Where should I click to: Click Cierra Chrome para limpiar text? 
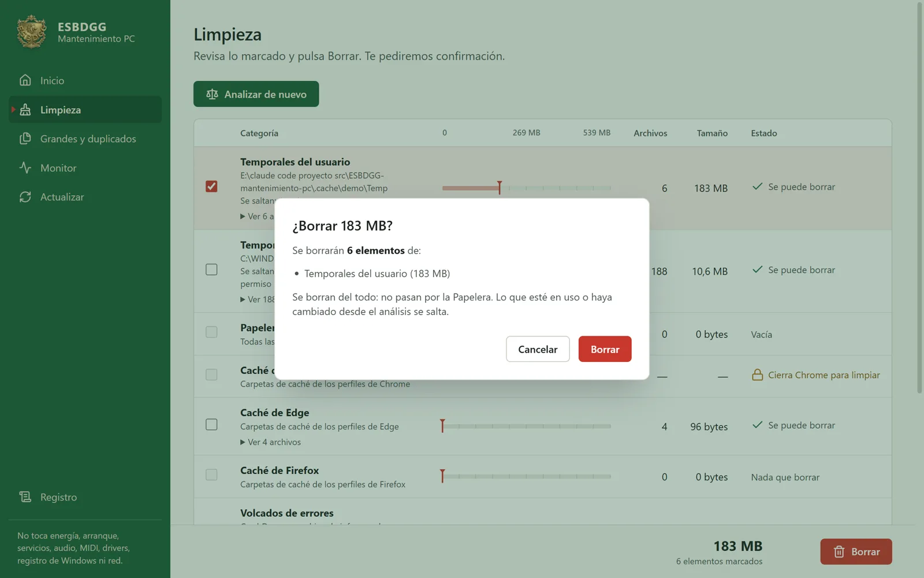tap(824, 375)
